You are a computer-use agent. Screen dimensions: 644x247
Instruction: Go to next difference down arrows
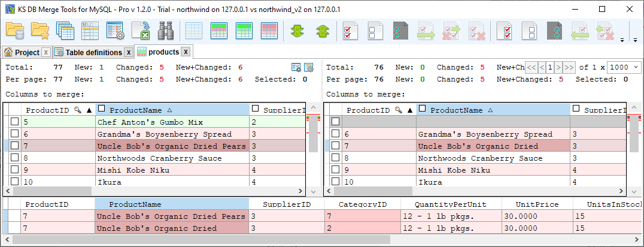coord(297,31)
